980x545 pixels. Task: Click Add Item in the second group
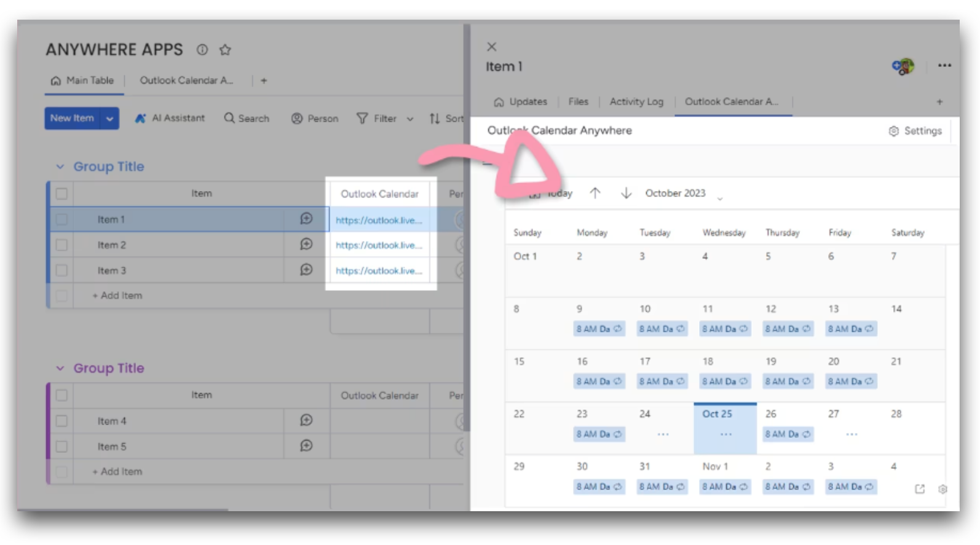pyautogui.click(x=117, y=471)
